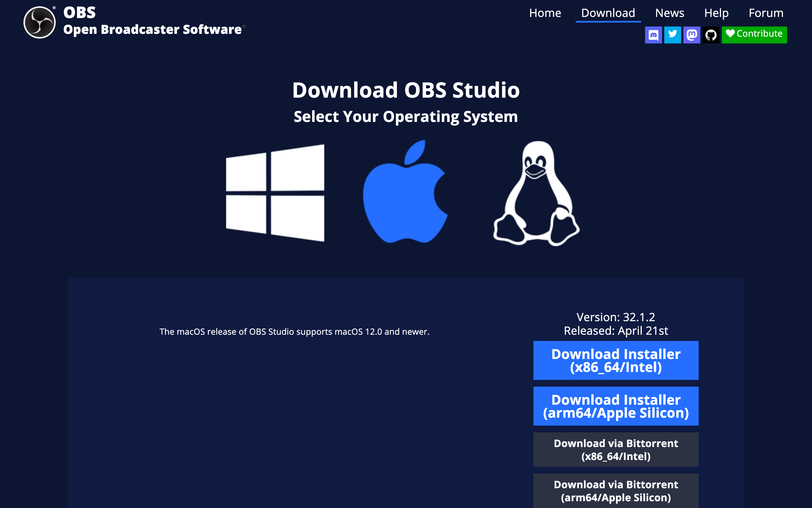Click the macOS 12.0 support notice text
The width and height of the screenshot is (812, 508).
pos(294,332)
